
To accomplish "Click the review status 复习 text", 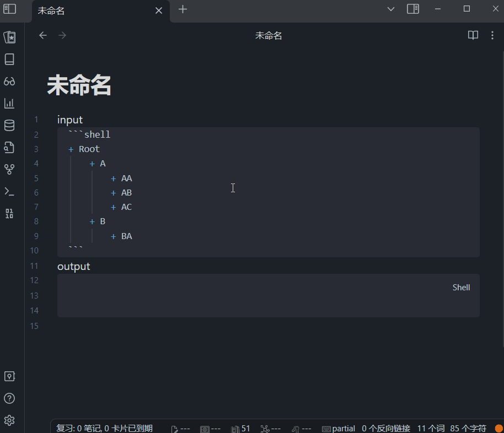I will pos(104,428).
